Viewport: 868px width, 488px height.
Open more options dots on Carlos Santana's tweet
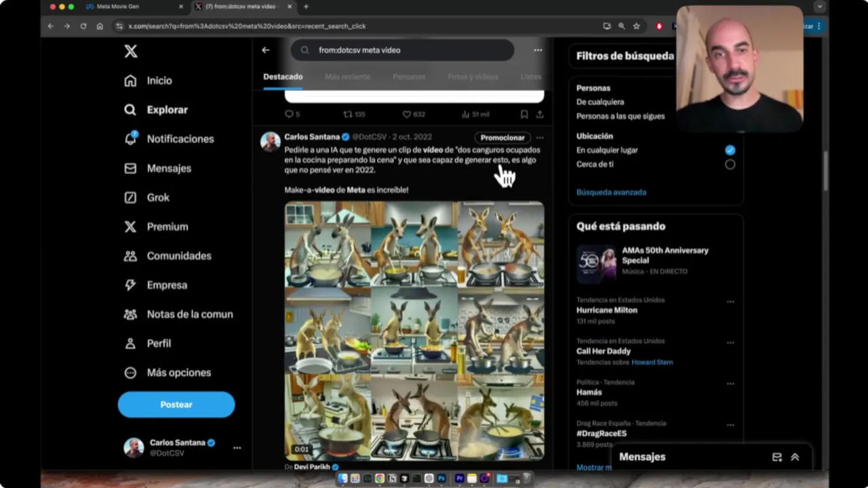click(x=540, y=138)
